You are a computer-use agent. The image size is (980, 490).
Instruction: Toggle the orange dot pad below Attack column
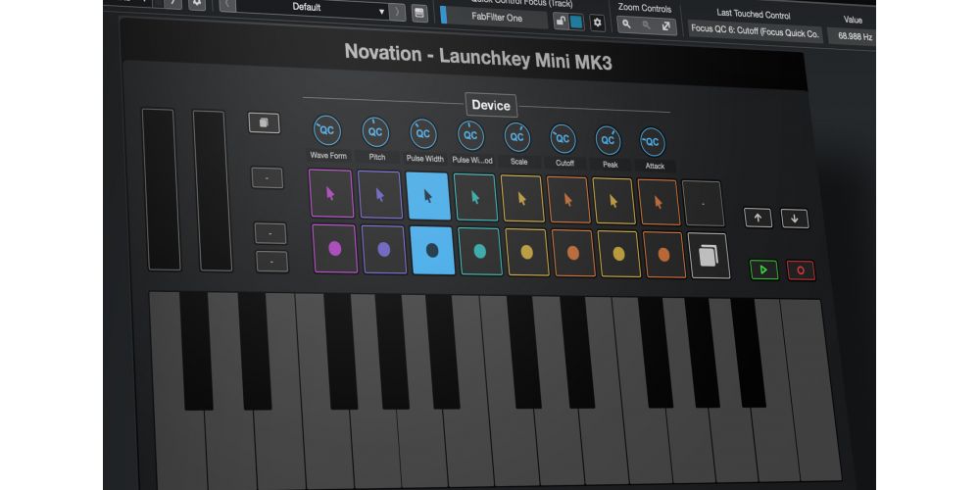point(663,255)
